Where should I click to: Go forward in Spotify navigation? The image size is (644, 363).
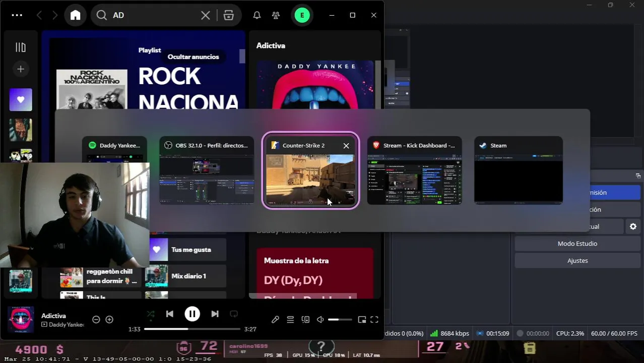(x=55, y=15)
